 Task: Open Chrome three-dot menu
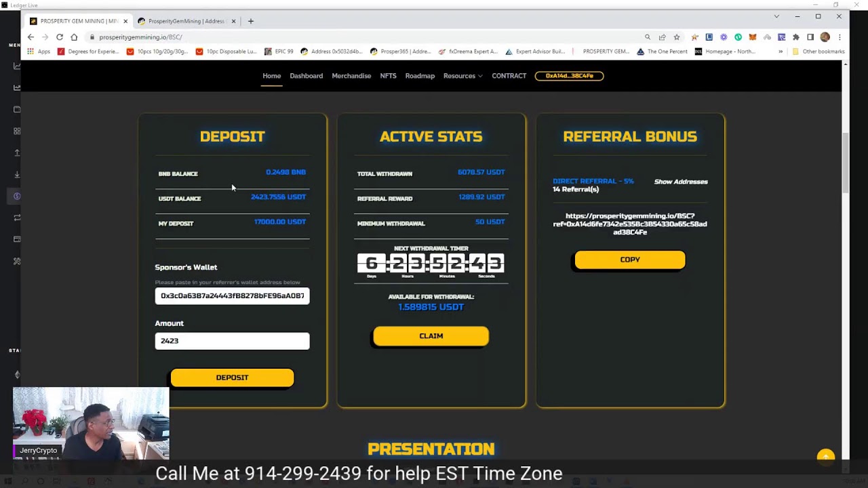(840, 37)
